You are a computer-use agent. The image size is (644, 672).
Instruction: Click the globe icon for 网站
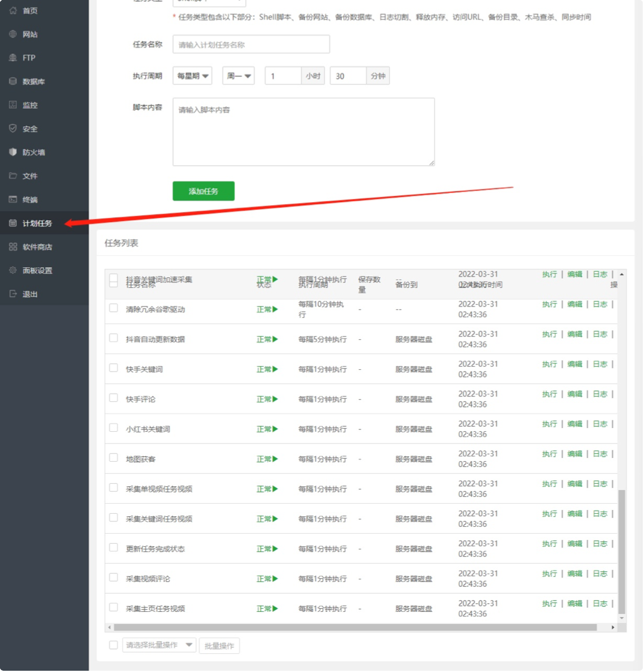[x=13, y=34]
